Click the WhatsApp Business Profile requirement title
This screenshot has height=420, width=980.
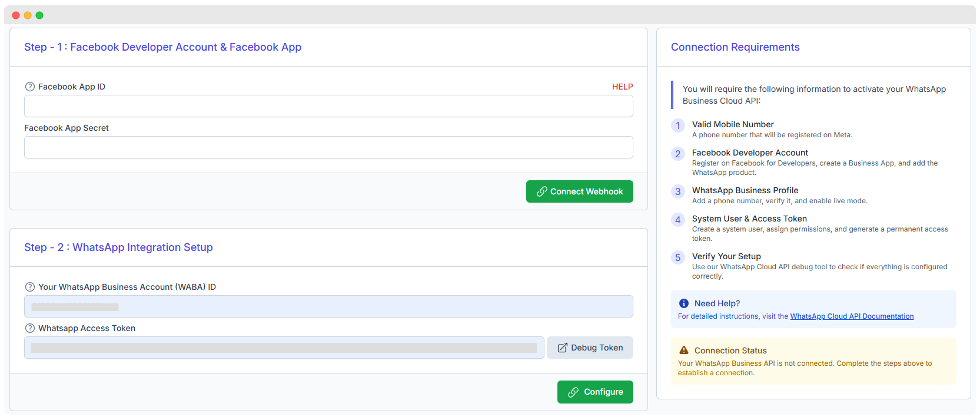click(x=745, y=190)
